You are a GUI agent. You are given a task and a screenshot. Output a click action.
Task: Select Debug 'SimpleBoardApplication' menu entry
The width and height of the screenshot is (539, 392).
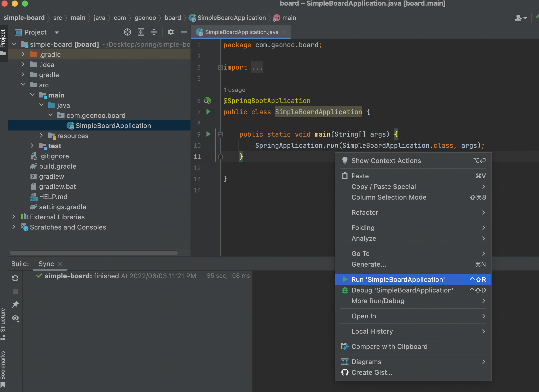[402, 290]
